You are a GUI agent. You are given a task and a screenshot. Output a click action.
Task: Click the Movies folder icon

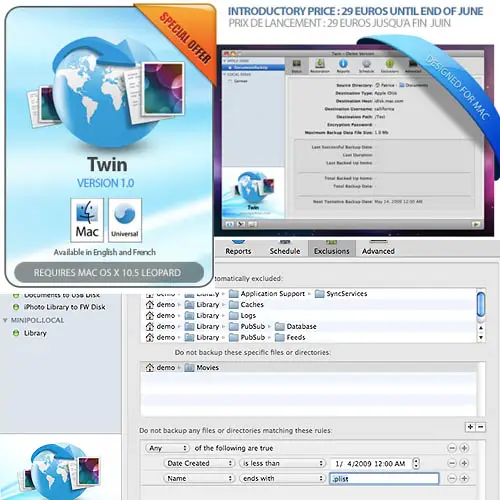click(189, 367)
